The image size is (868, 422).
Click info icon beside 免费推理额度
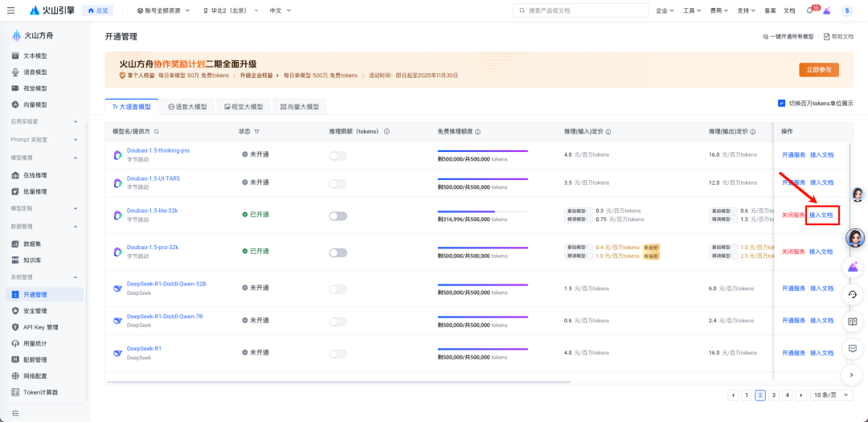pos(477,132)
